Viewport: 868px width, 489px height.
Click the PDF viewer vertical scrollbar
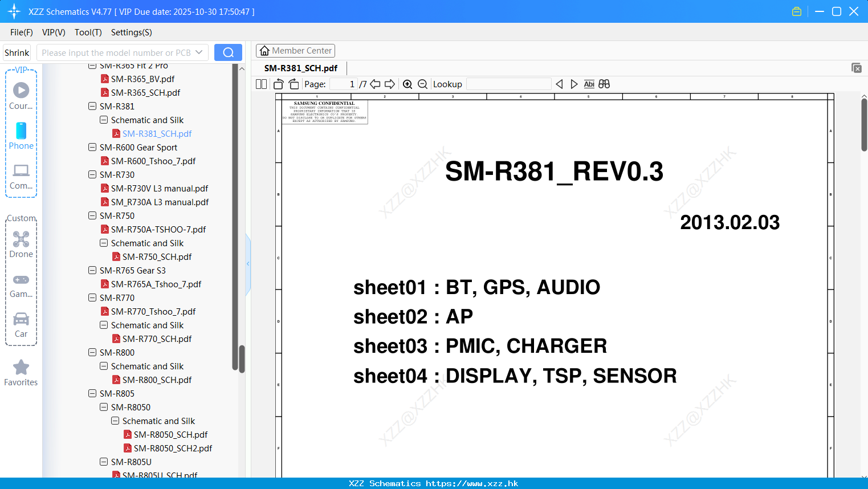(864, 124)
